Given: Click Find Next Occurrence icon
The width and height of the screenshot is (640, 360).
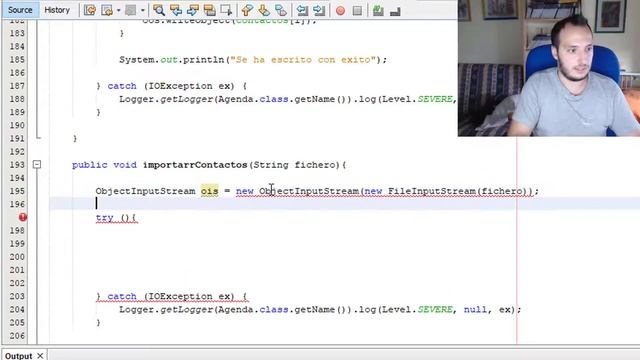Looking at the screenshot, I should point(193,10).
